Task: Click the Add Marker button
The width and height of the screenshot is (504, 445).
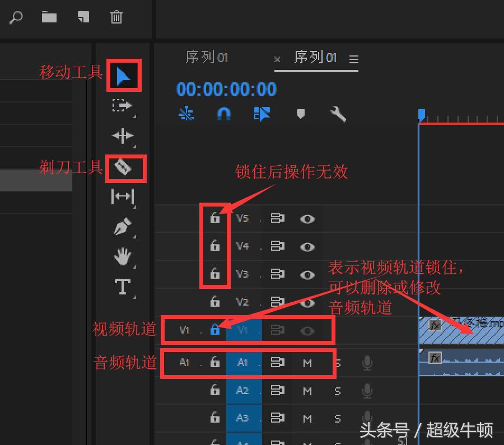Action: pyautogui.click(x=301, y=114)
